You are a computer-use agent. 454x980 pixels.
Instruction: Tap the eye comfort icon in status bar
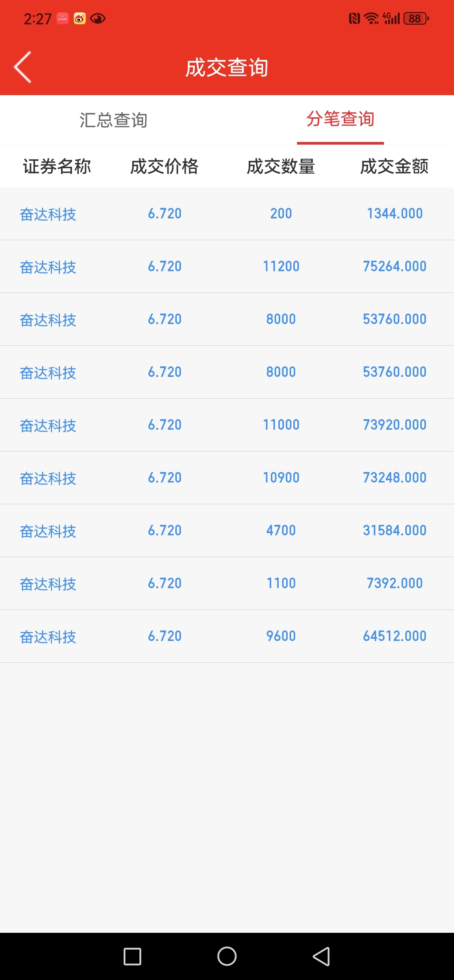tap(98, 18)
